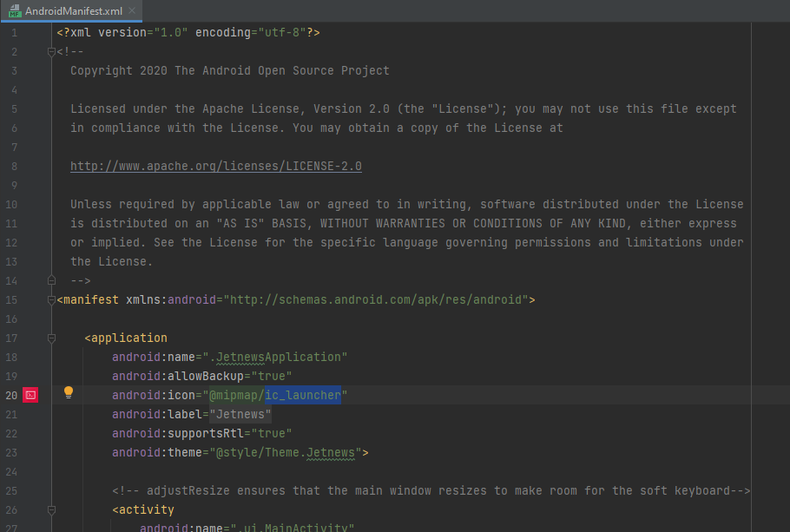Click the AndroidManifest.xml tab file icon
Viewport: 790px width, 532px height.
[x=15, y=10]
